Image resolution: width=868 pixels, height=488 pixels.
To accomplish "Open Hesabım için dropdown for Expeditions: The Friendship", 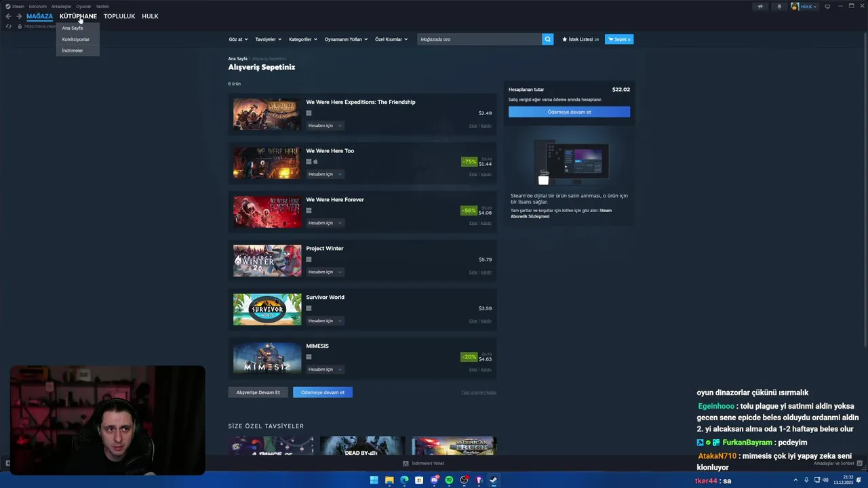I will (325, 125).
